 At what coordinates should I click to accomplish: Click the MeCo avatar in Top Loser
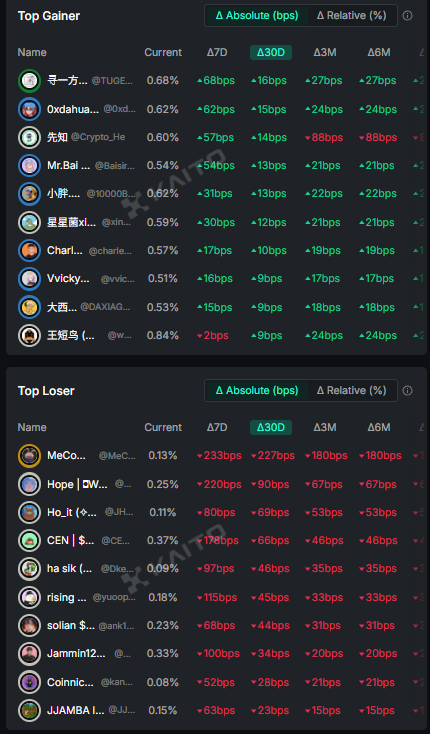[29, 455]
